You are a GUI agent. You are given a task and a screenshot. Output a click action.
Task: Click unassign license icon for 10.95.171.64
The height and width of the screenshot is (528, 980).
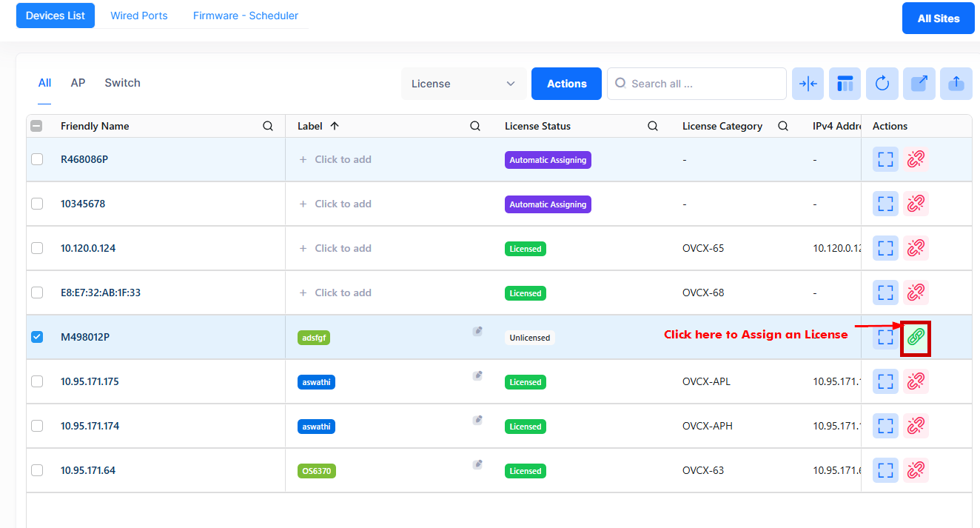click(916, 470)
